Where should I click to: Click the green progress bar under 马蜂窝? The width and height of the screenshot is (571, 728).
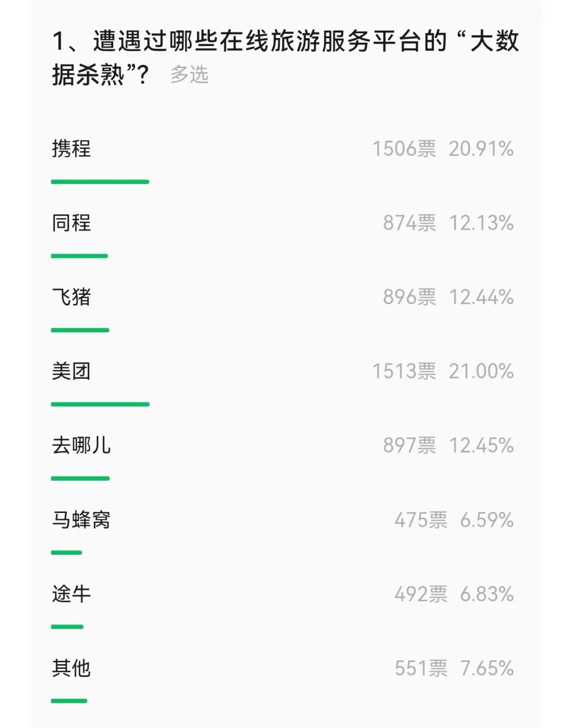[67, 553]
